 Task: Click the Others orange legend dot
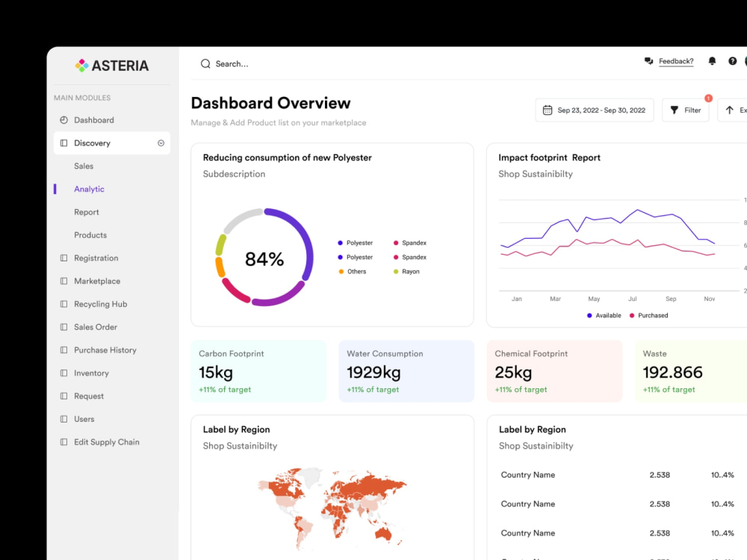[x=341, y=272]
